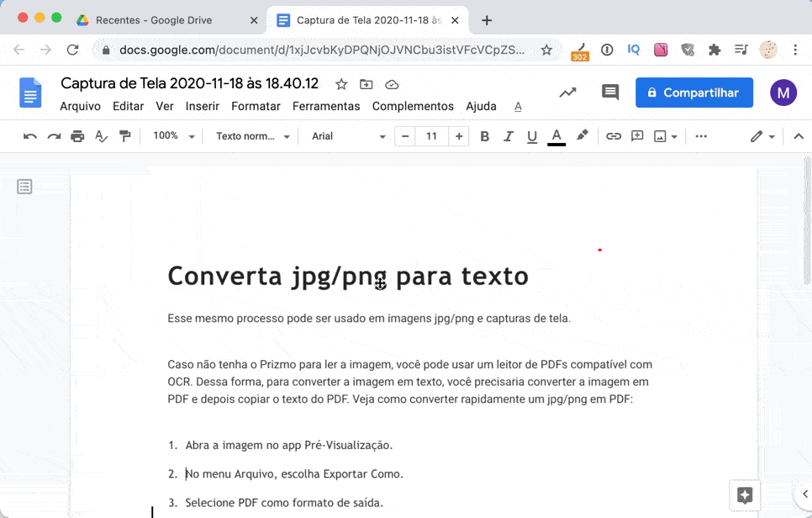This screenshot has height=518, width=812.
Task: Open the Inserir menu
Action: pos(203,106)
